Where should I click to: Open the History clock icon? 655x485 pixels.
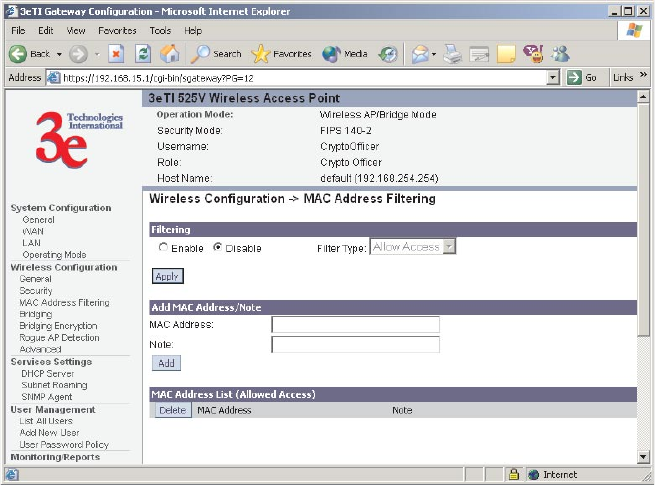[x=388, y=54]
